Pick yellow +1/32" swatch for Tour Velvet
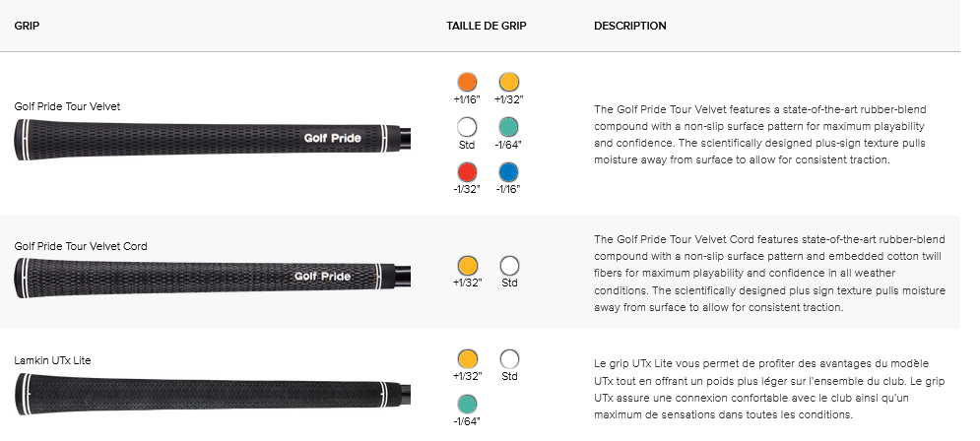This screenshot has width=980, height=441. pos(509,82)
